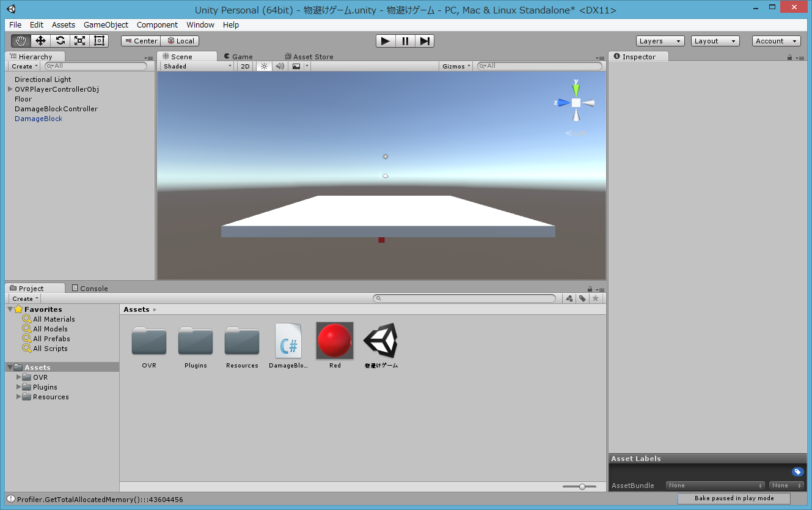Open the GameObject menu

tap(106, 25)
